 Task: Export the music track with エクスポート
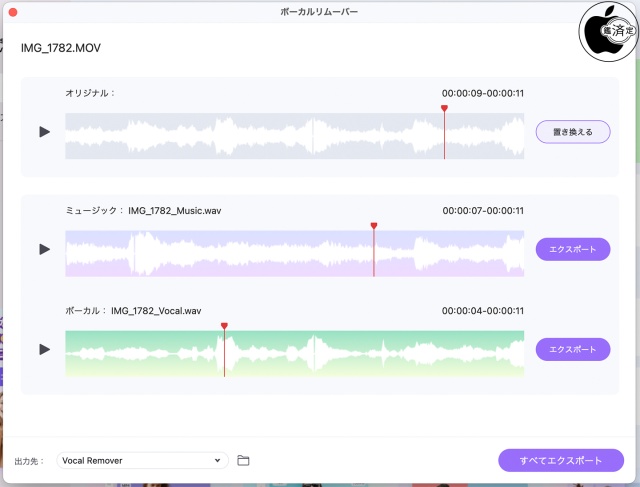click(x=573, y=249)
